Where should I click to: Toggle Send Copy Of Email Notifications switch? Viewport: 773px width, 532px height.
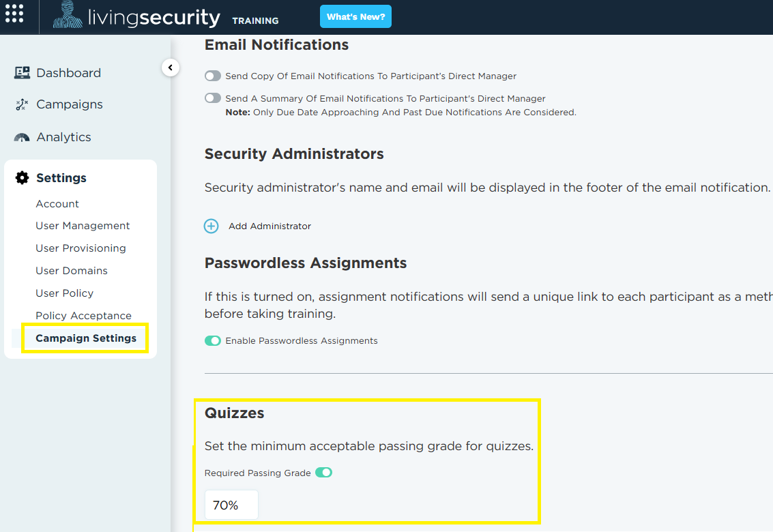213,76
